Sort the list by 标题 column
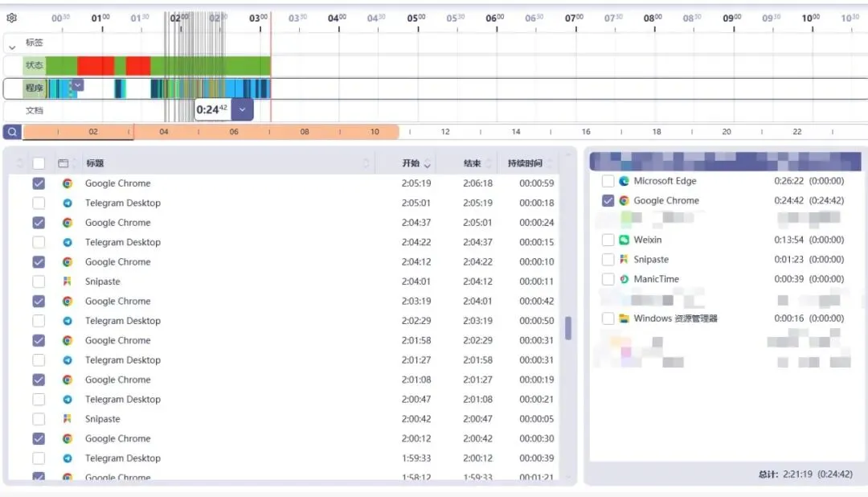868x497 pixels. pyautogui.click(x=95, y=163)
